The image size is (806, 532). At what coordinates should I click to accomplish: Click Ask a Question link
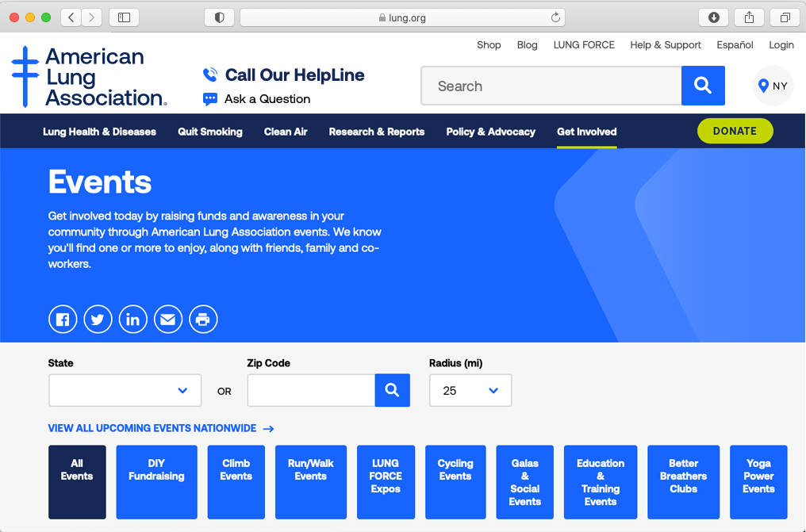point(267,99)
